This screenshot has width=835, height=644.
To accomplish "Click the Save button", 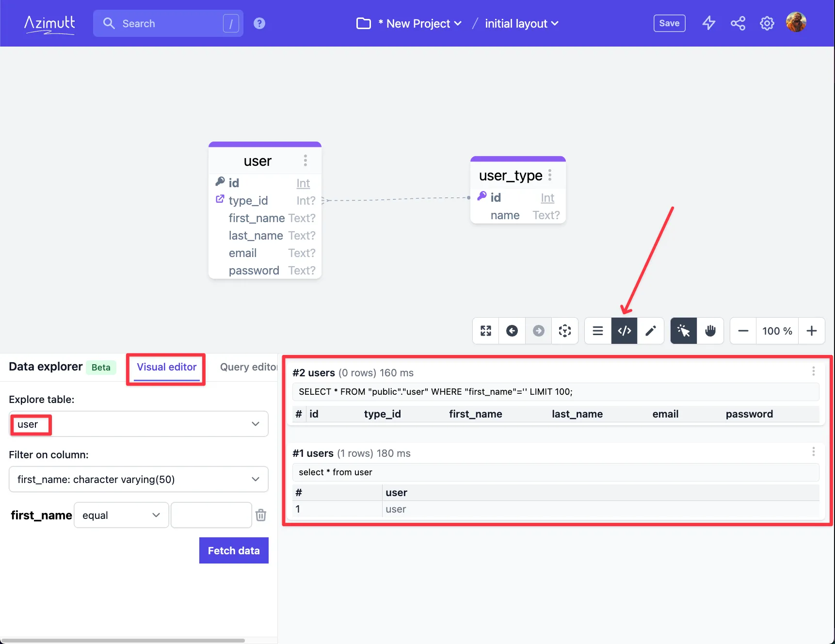I will [x=669, y=23].
